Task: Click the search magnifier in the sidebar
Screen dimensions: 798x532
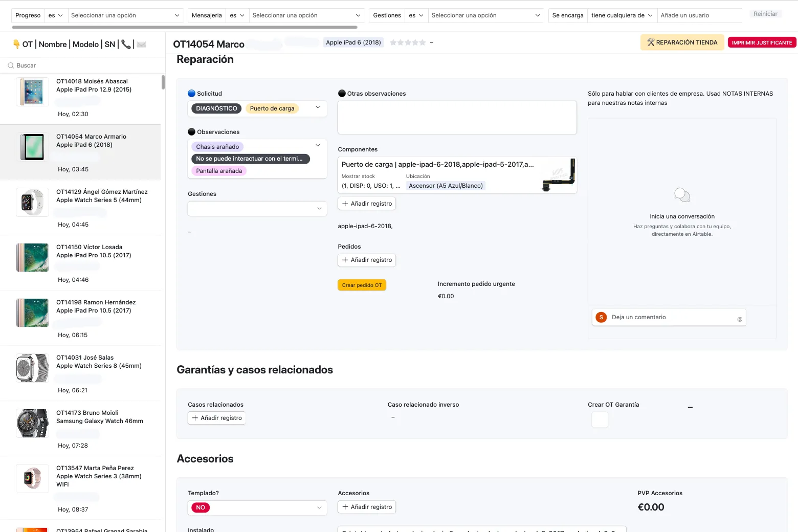Action: click(11, 65)
